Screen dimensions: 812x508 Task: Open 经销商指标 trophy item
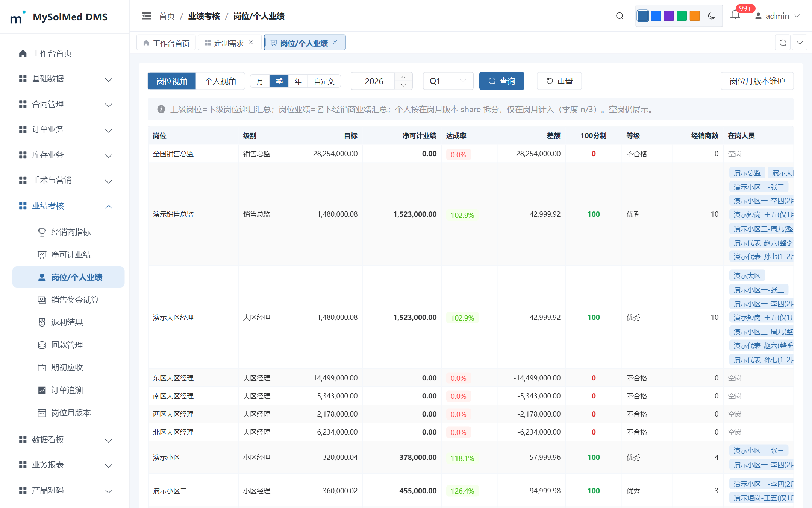click(68, 232)
